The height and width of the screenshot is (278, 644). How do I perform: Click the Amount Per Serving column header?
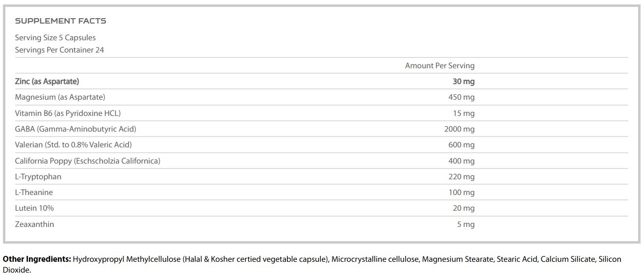click(439, 66)
